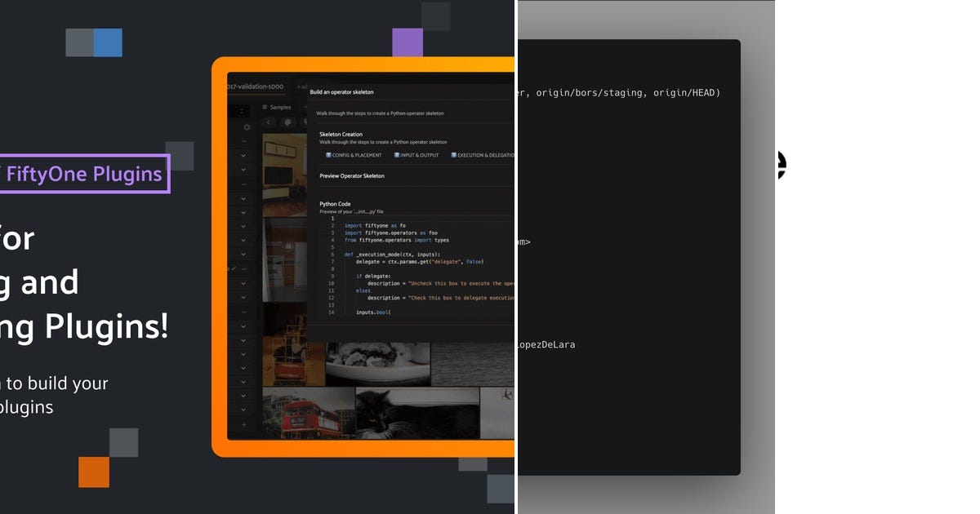Expand the first sidebar field chevron
Viewport: 980px width, 514px height.
pos(243,153)
